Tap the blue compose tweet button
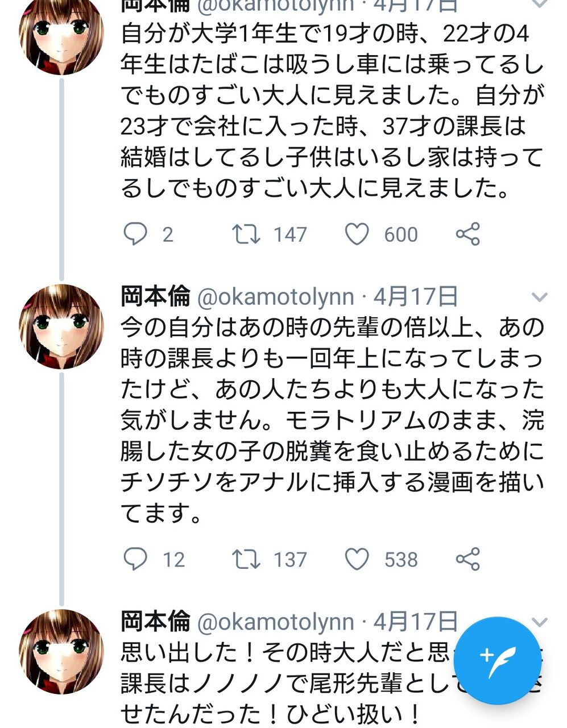The height and width of the screenshot is (728, 567). (x=497, y=660)
